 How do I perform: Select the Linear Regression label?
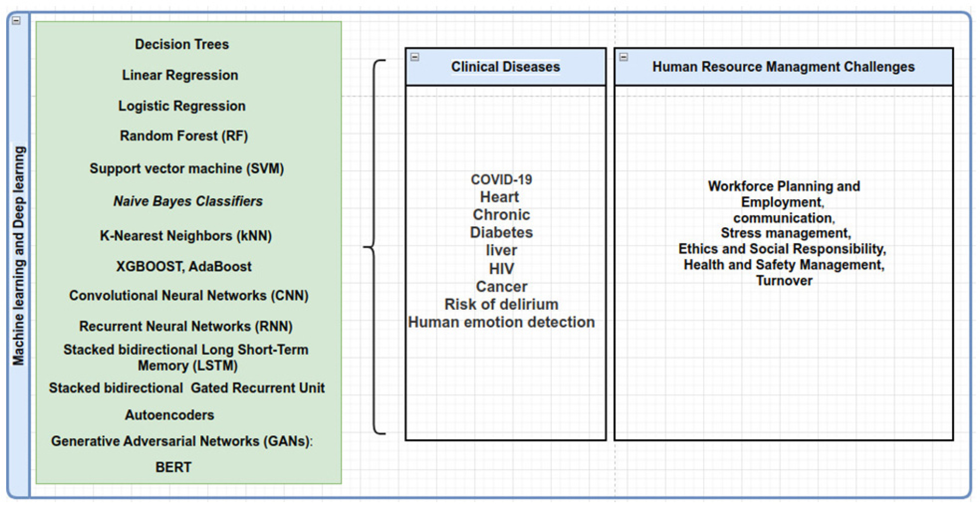pyautogui.click(x=180, y=75)
